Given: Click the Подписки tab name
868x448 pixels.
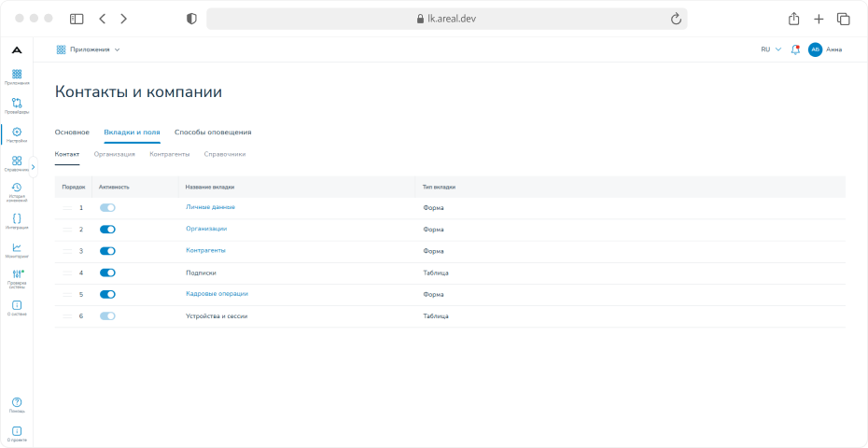Looking at the screenshot, I should point(201,273).
